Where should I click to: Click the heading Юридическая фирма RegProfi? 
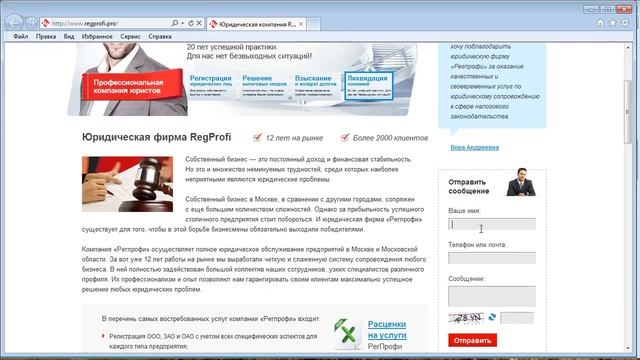[x=156, y=137]
